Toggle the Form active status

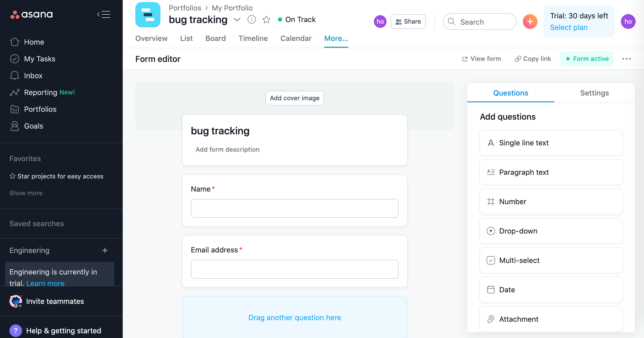[x=587, y=59]
